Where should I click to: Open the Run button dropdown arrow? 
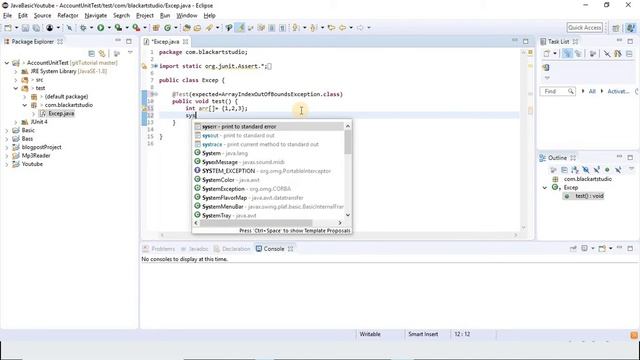[x=109, y=28]
